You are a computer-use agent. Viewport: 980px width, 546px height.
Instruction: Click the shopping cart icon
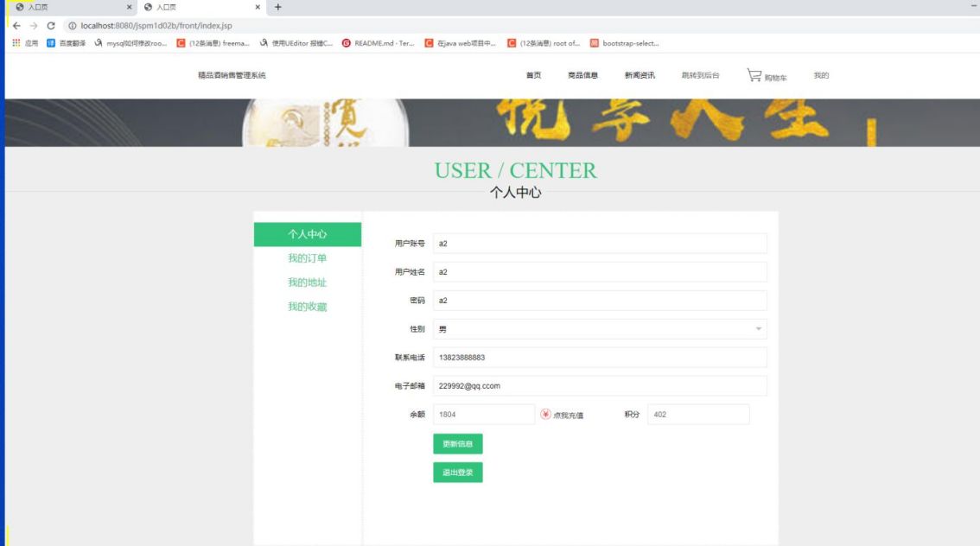pyautogui.click(x=754, y=75)
